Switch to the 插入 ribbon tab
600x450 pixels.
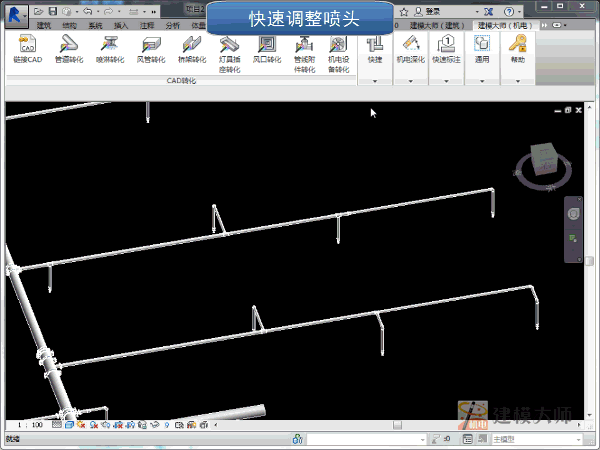[x=121, y=26]
